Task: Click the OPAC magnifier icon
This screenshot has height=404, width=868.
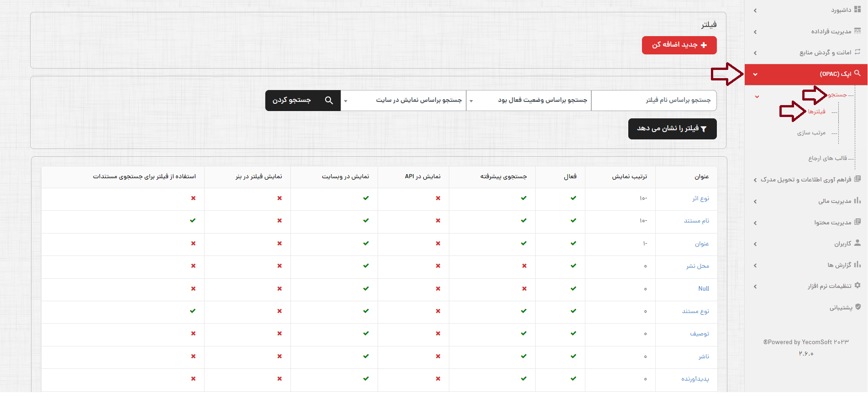Action: coord(857,73)
